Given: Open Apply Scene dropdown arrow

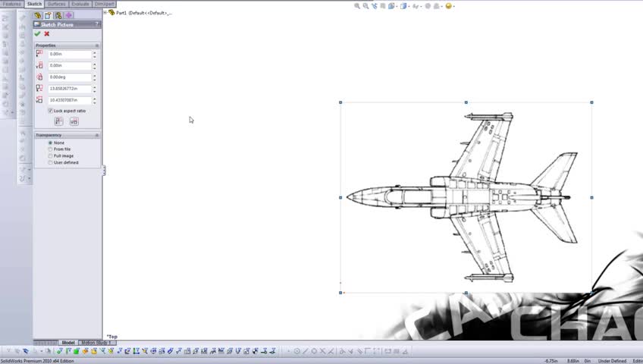Looking at the screenshot, I should tap(441, 7).
